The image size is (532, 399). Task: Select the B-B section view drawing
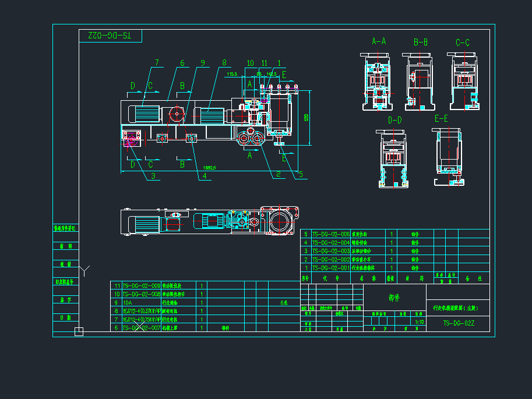[421, 82]
